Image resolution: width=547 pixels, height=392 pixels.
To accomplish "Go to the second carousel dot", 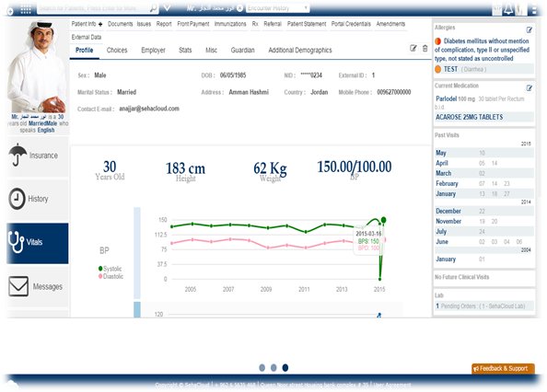I will [273, 367].
